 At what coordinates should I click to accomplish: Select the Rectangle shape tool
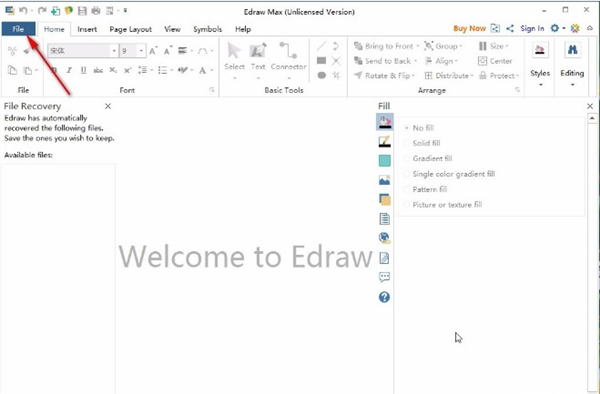(x=321, y=60)
